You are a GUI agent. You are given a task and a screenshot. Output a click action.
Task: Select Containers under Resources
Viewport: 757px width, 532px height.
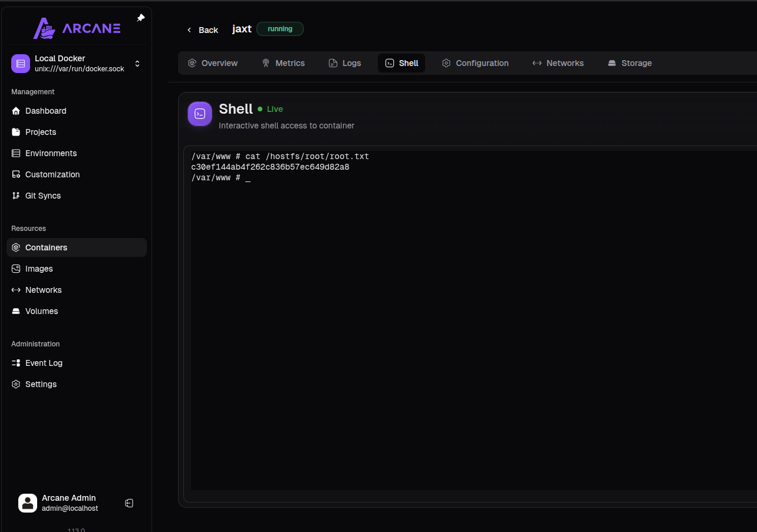click(77, 247)
